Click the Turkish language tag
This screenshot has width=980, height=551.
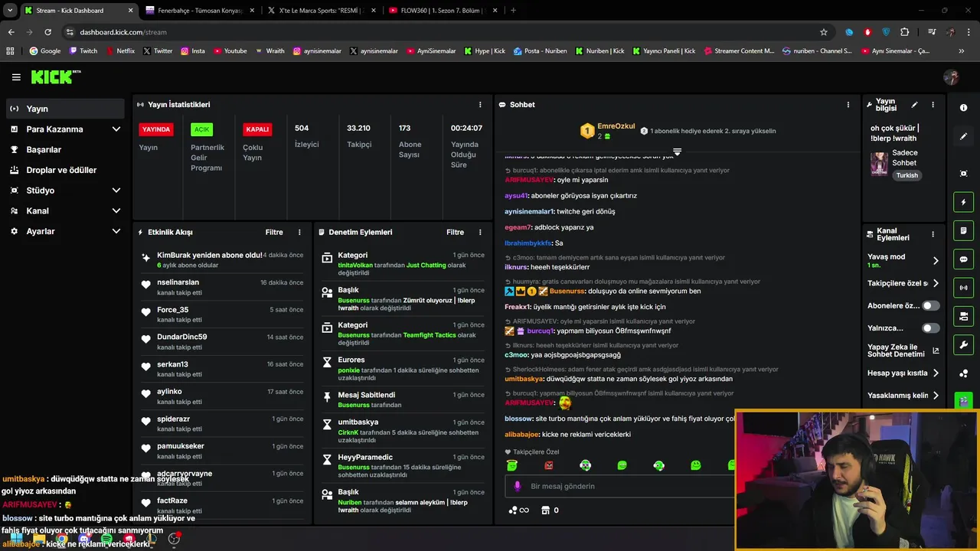pos(907,175)
